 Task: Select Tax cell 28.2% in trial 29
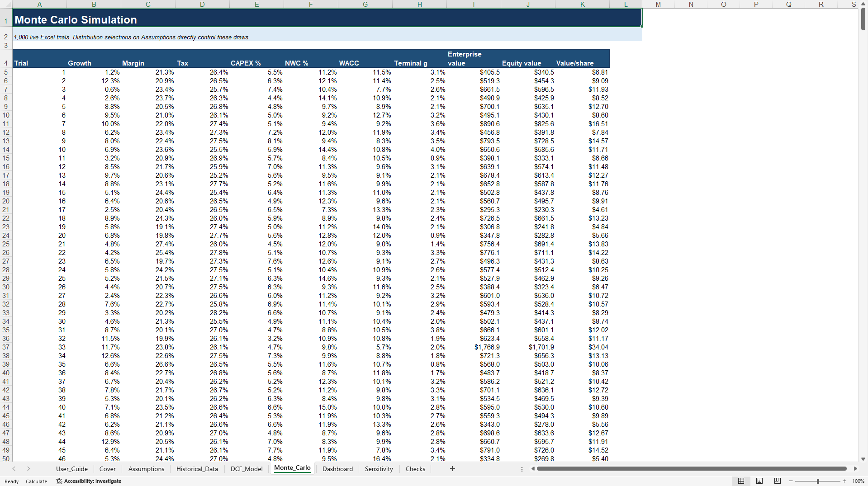pos(202,313)
